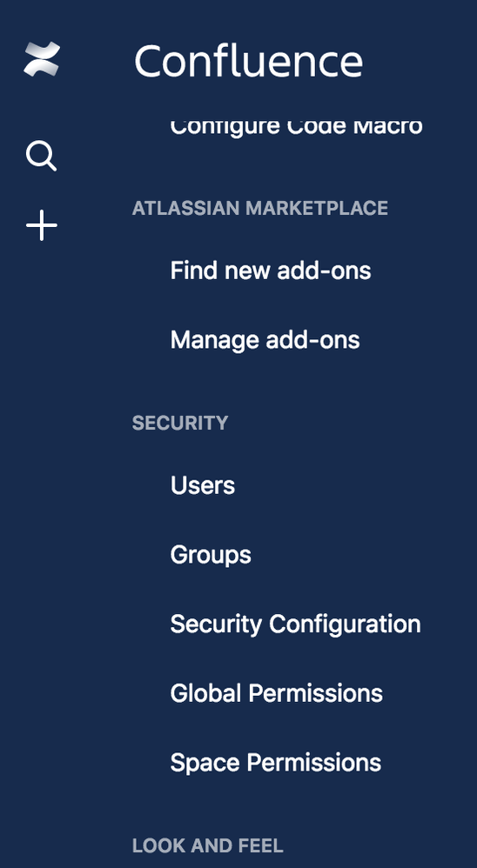Image resolution: width=477 pixels, height=868 pixels.
Task: Return home via the Confluence sidebar logo
Action: (42, 59)
